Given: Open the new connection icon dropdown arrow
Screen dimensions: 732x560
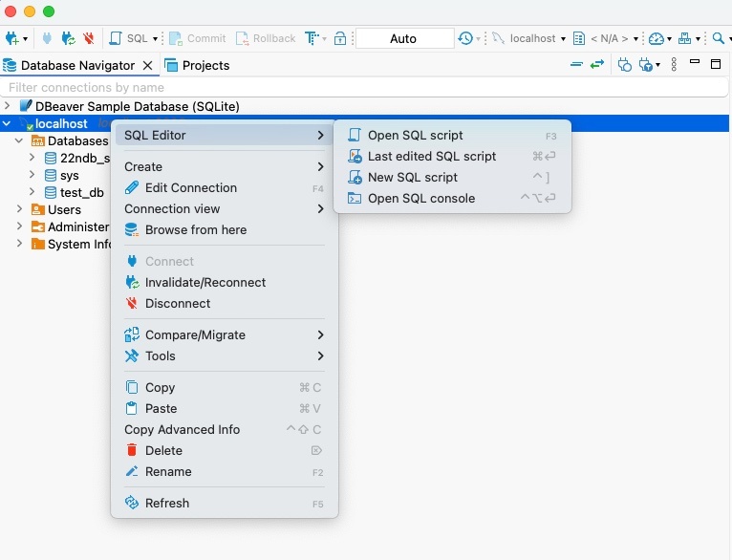Looking at the screenshot, I should 25,39.
